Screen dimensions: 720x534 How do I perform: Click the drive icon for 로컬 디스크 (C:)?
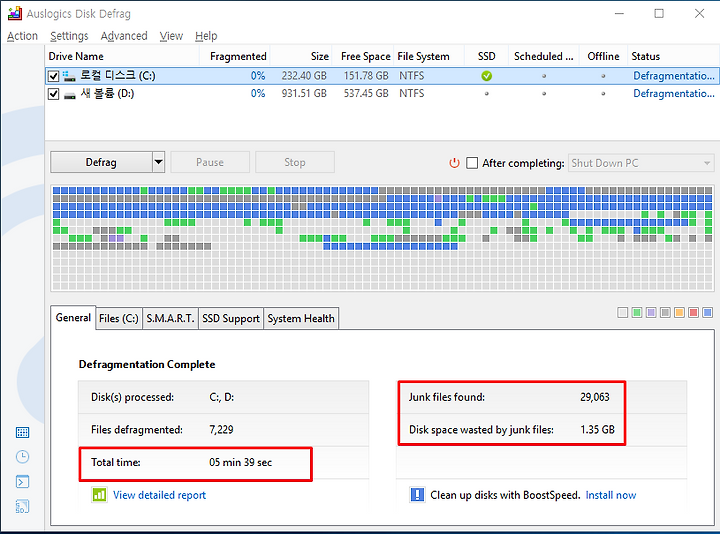pos(69,76)
